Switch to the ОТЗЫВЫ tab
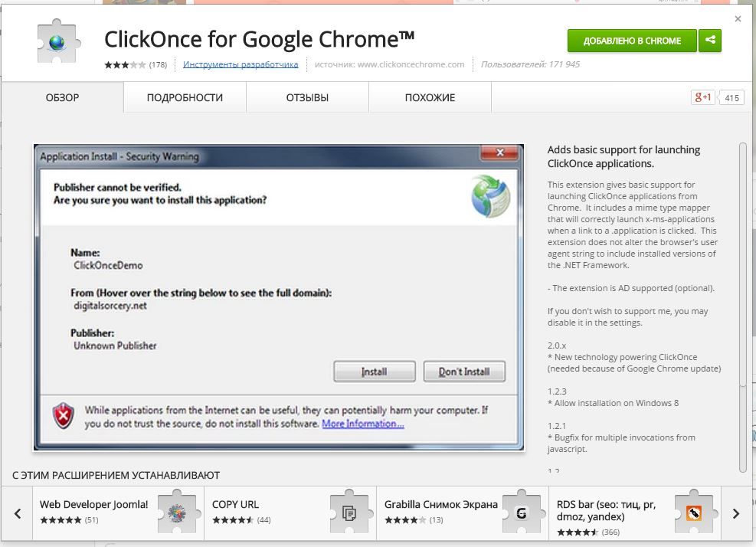The image size is (756, 547). [x=307, y=98]
